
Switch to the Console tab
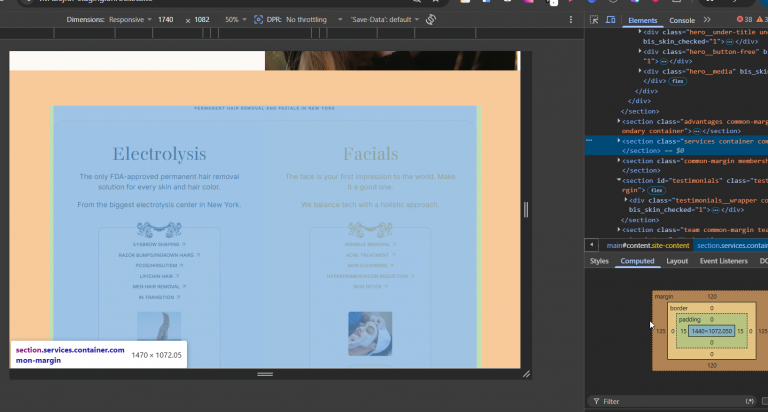click(682, 20)
